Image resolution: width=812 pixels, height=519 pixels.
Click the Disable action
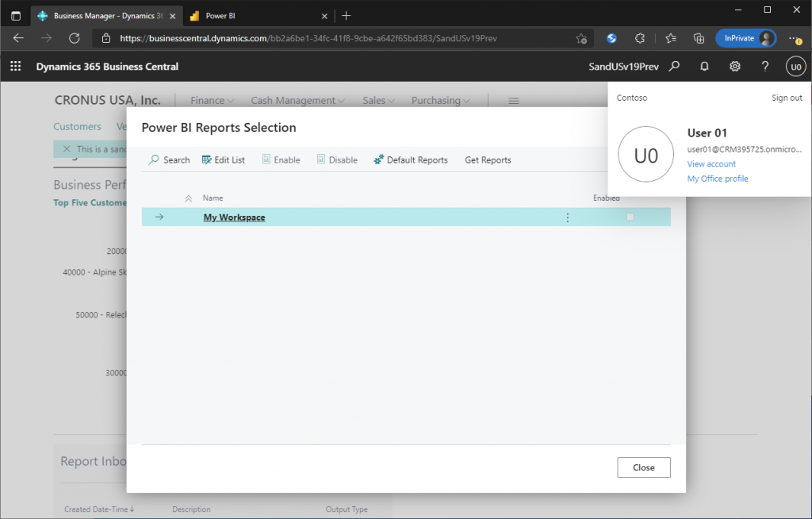(x=337, y=160)
